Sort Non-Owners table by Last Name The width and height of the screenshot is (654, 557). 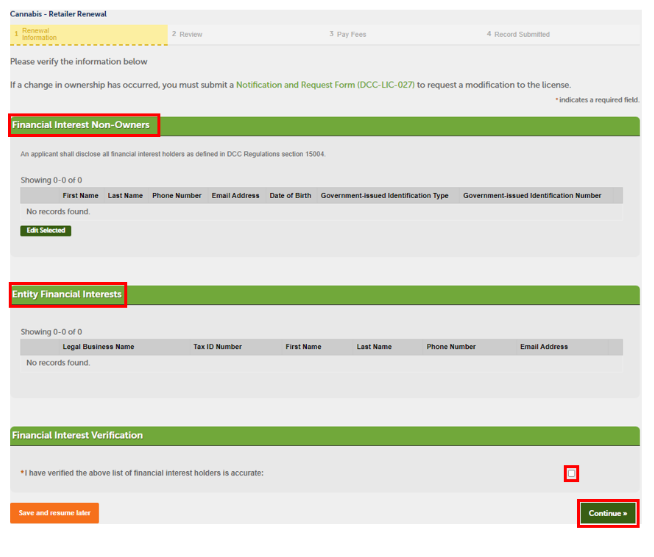(x=125, y=196)
